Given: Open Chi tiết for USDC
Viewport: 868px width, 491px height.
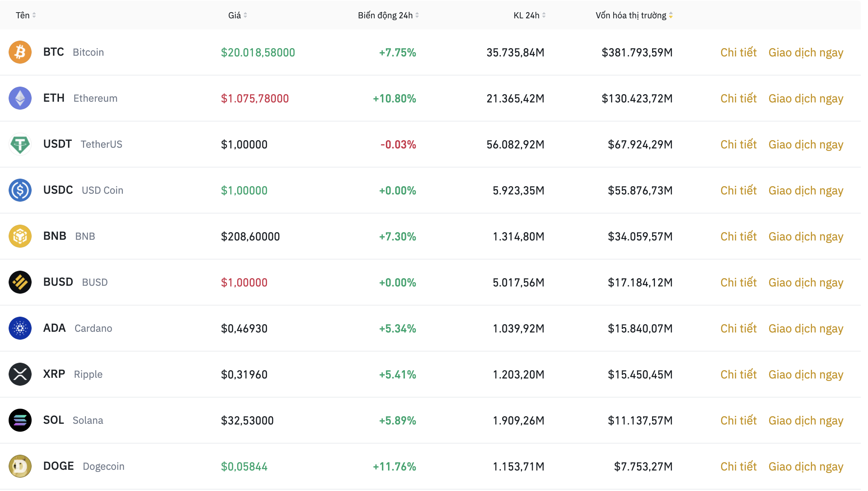Looking at the screenshot, I should (738, 191).
